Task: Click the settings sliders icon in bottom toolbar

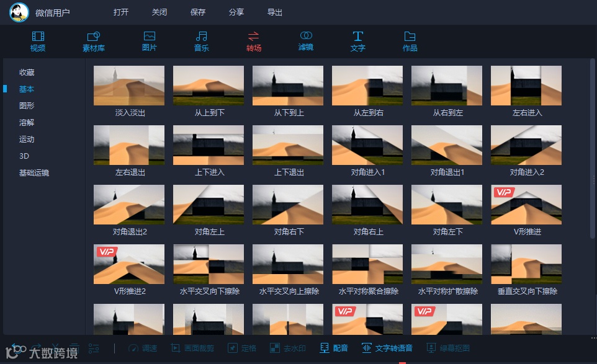Action: click(x=94, y=348)
